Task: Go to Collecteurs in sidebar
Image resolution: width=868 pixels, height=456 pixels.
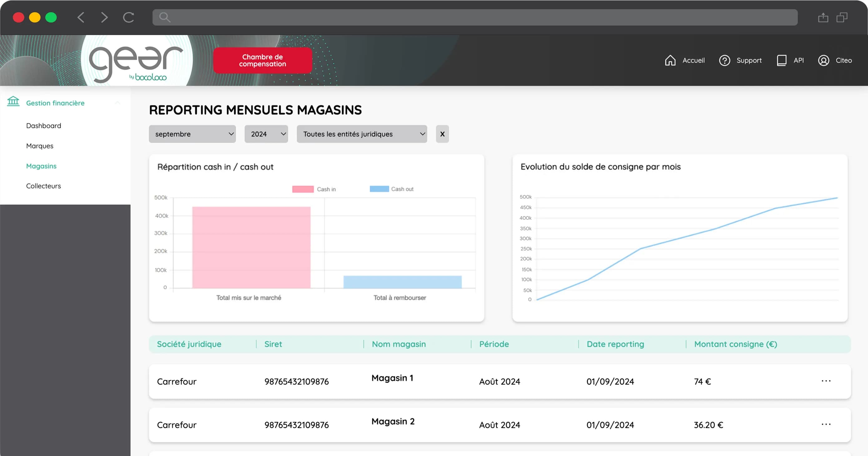Action: (x=43, y=186)
